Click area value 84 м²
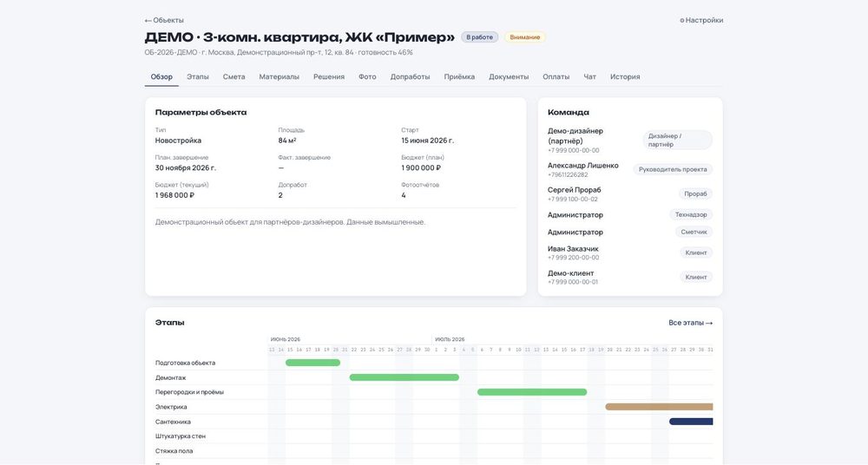Viewport: 868px width, 465px height. [287, 141]
